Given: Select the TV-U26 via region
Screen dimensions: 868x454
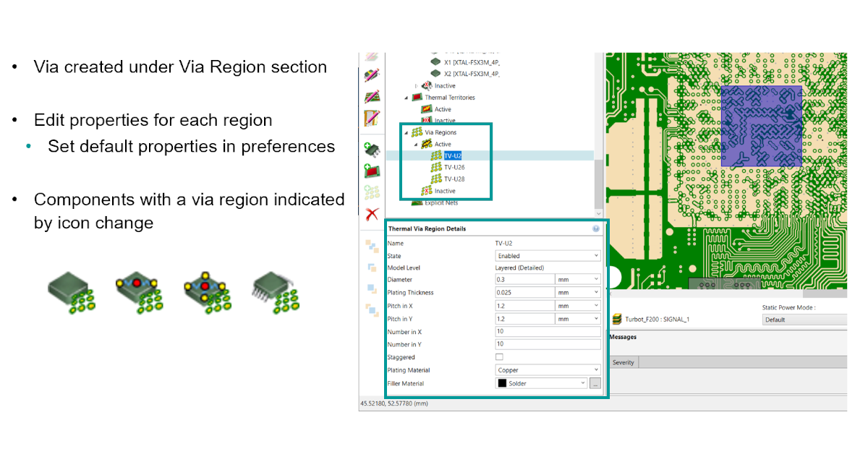Looking at the screenshot, I should click(454, 167).
